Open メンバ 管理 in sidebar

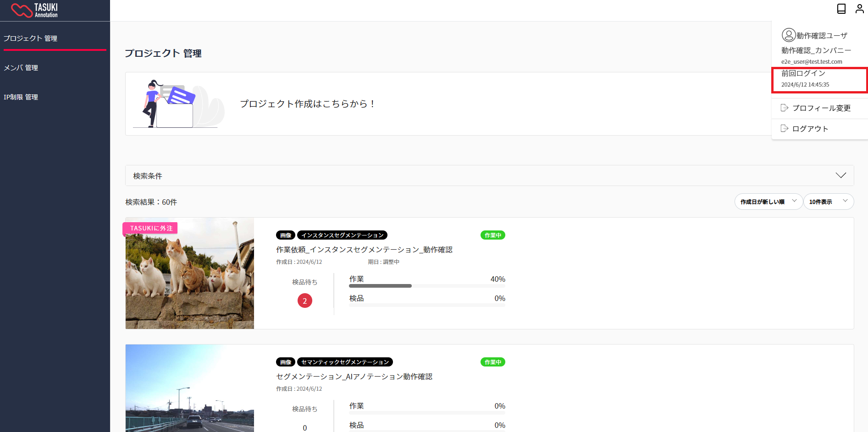[x=55, y=68]
